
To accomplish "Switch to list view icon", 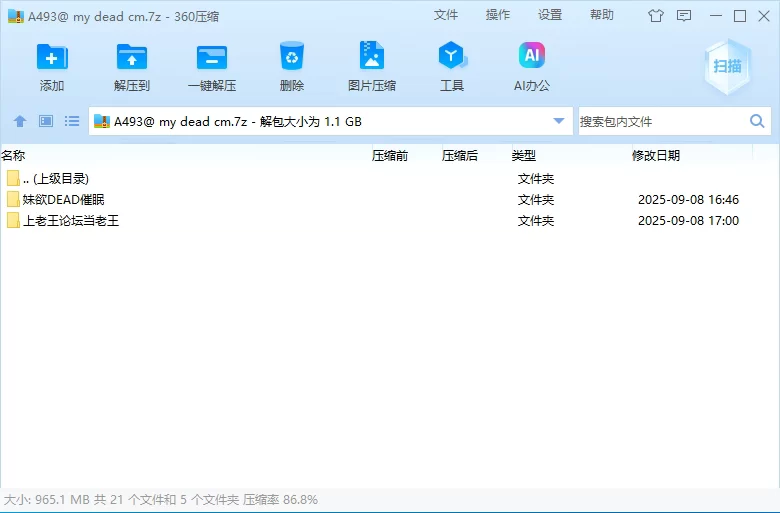I will (72, 121).
